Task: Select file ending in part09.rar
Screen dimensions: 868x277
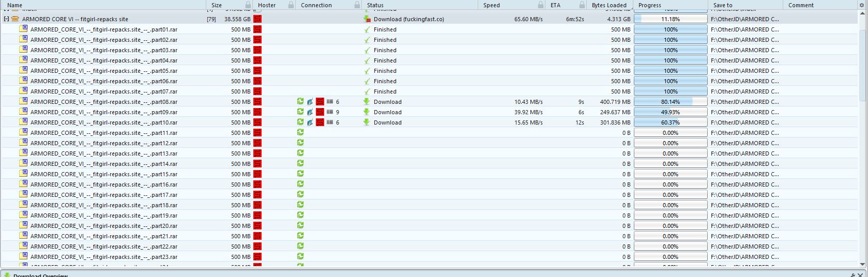Action: click(x=430, y=112)
